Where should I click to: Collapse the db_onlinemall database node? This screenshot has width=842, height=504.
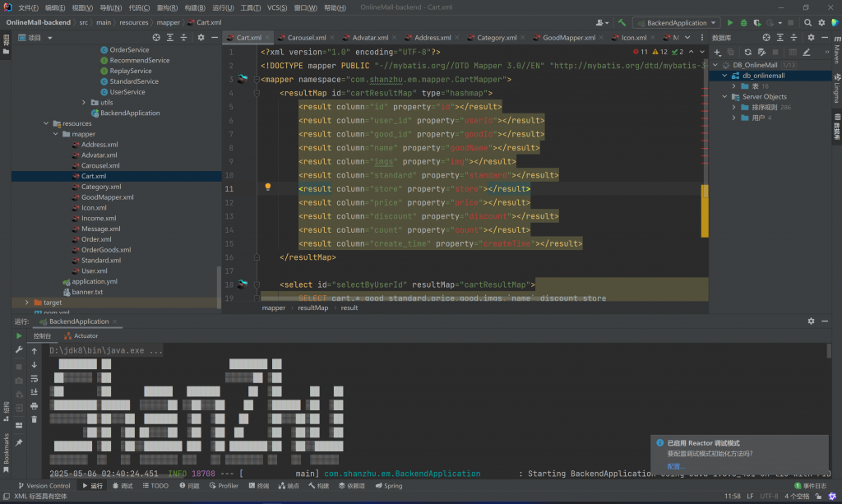click(x=724, y=76)
